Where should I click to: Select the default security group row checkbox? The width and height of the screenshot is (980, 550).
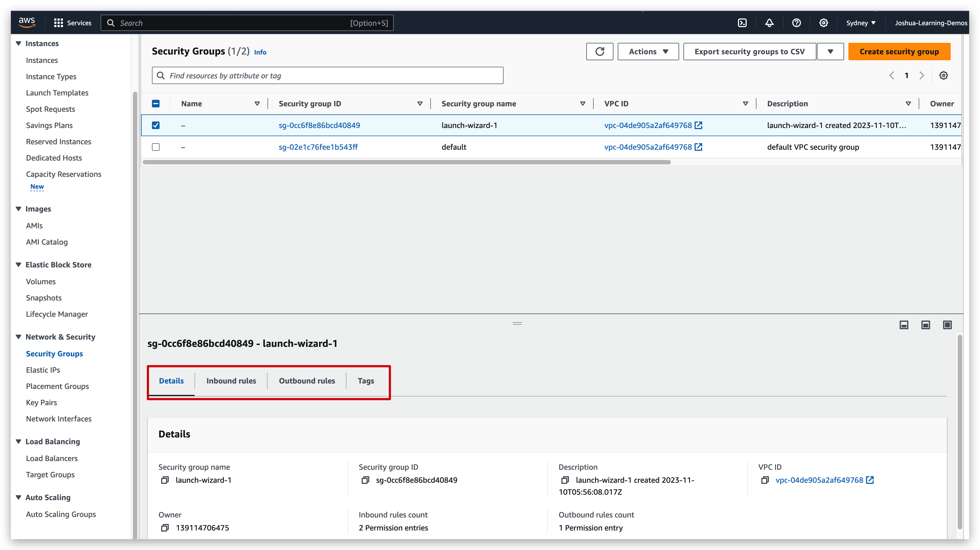click(155, 147)
